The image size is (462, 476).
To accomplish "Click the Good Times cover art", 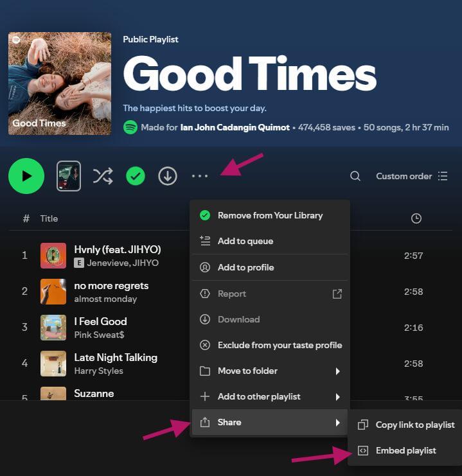I will [60, 84].
